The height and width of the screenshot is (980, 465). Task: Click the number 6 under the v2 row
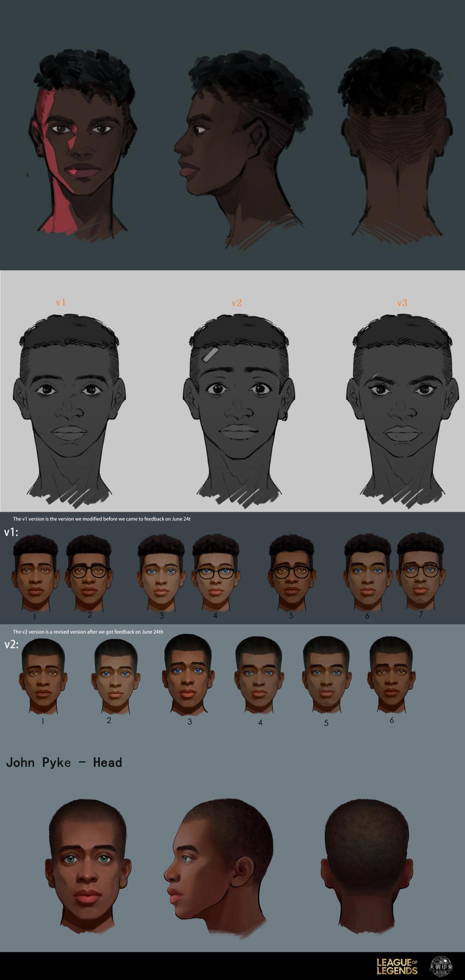(x=392, y=720)
